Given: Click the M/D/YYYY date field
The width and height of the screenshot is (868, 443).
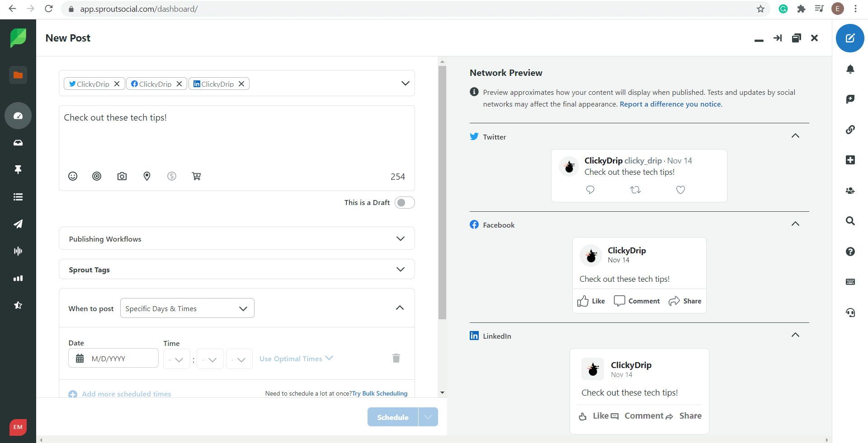Looking at the screenshot, I should coord(113,358).
